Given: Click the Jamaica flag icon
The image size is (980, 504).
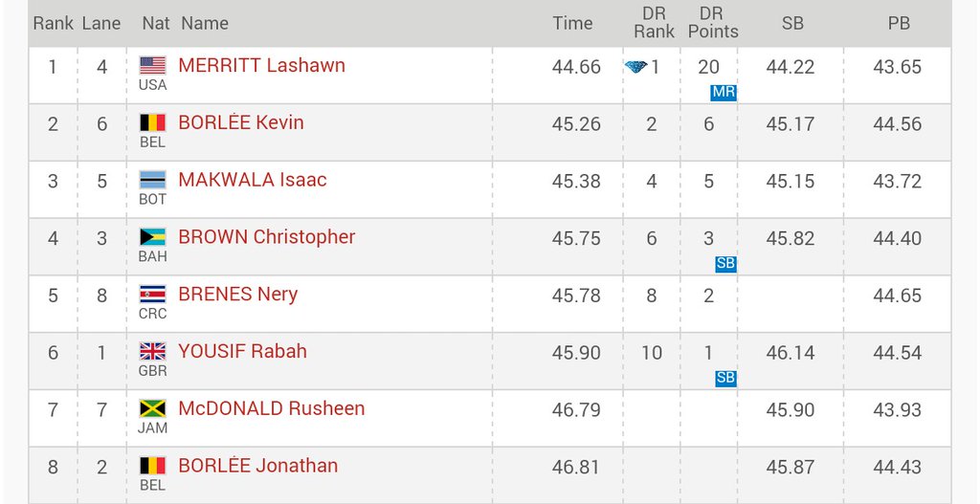Looking at the screenshot, I should tap(152, 408).
